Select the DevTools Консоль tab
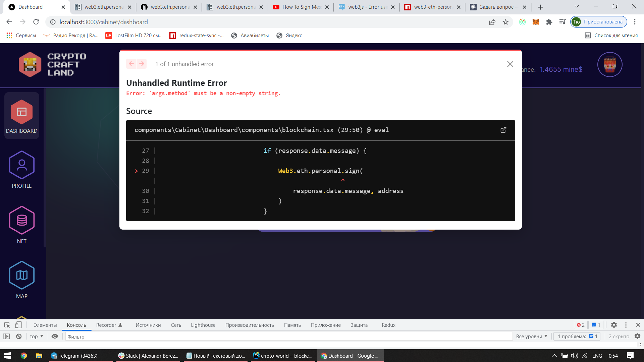Image resolution: width=644 pixels, height=362 pixels. (76, 325)
